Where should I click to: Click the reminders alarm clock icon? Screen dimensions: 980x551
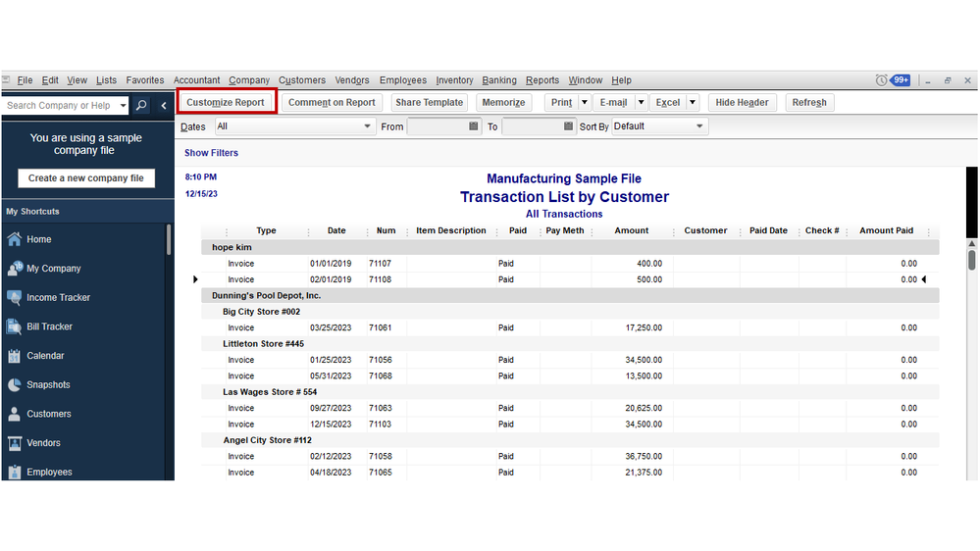[882, 80]
